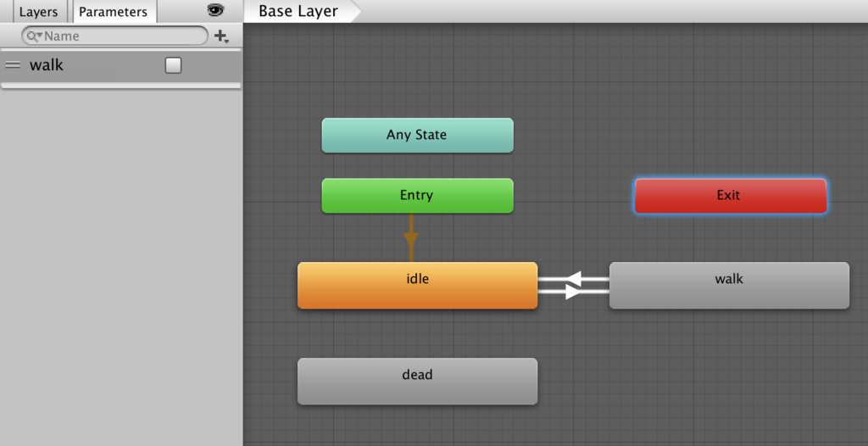The height and width of the screenshot is (446, 868).
Task: Enable the walk parameter checkbox
Action: (x=173, y=65)
